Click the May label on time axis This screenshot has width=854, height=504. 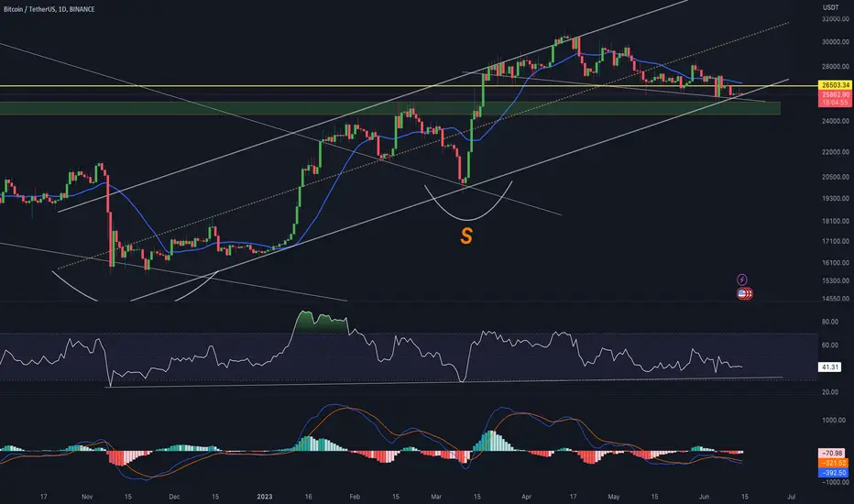[614, 497]
